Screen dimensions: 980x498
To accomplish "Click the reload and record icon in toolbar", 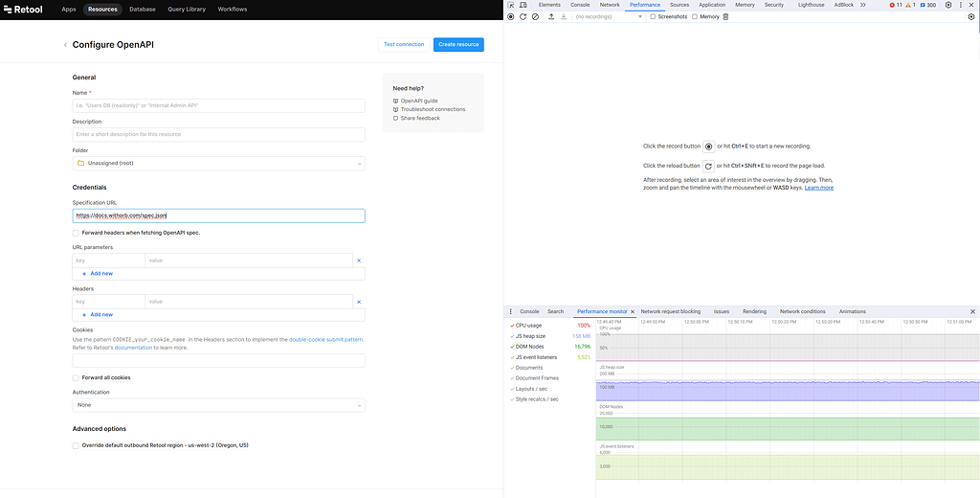I will [x=523, y=17].
